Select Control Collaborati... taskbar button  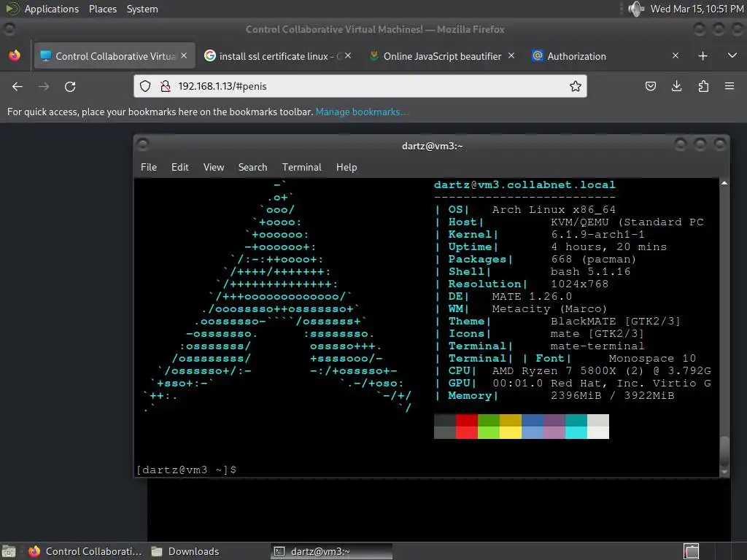pos(86,551)
